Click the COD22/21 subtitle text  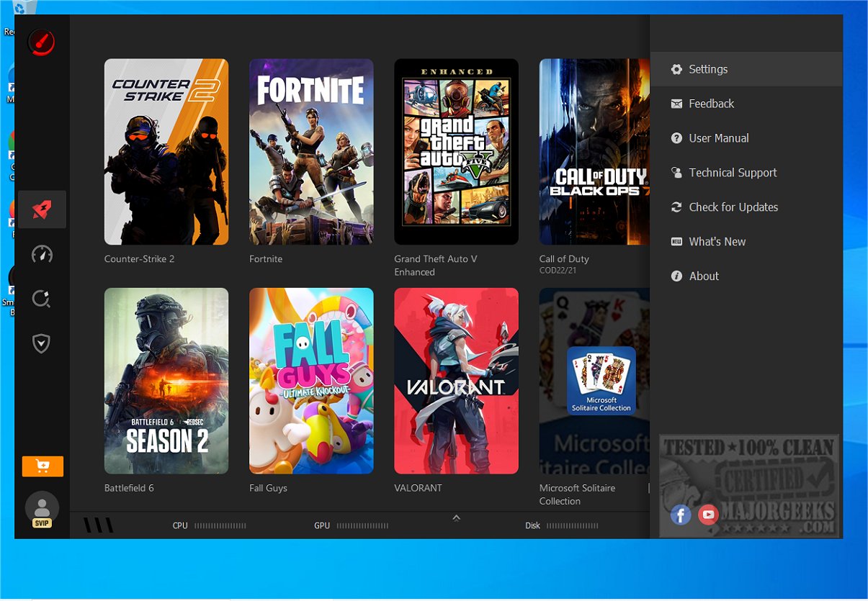[x=558, y=271]
